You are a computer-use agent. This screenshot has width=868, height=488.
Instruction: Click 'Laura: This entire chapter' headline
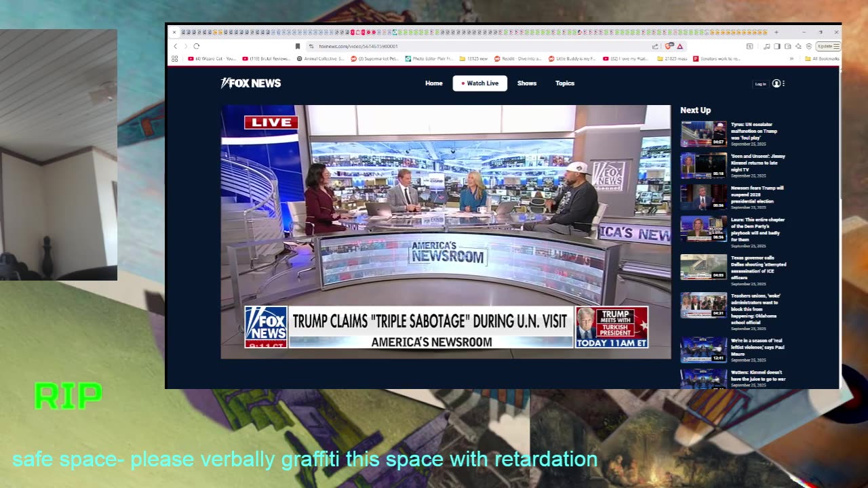point(757,230)
